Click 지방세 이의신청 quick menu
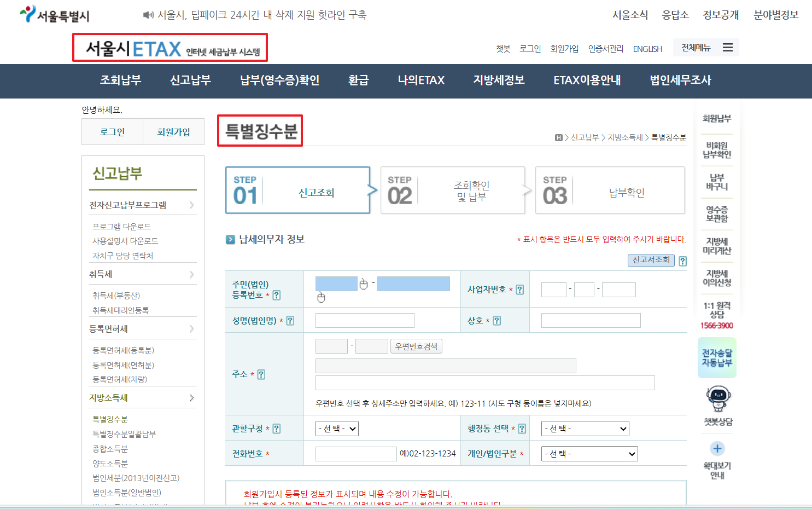 coord(717,278)
